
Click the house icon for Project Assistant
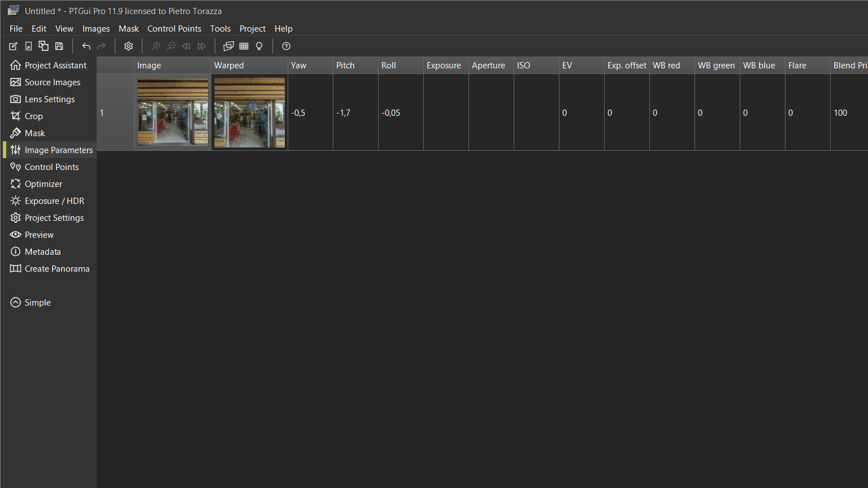(15, 65)
